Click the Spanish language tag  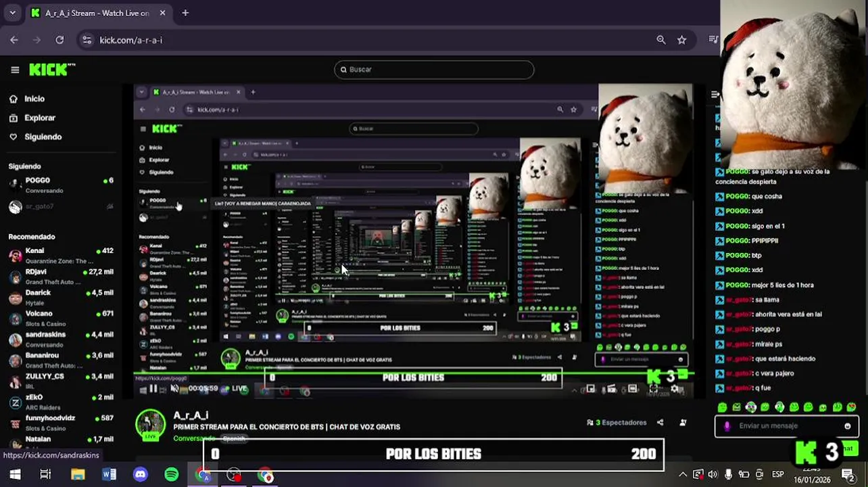[x=233, y=438]
